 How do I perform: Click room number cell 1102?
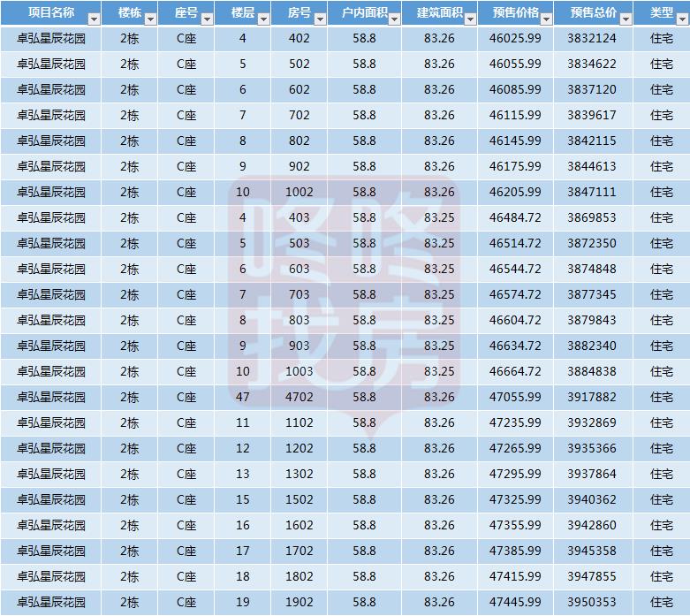(300, 422)
